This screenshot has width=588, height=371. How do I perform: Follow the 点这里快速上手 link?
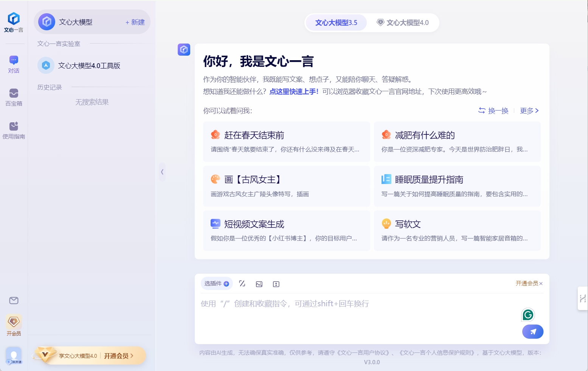(294, 92)
